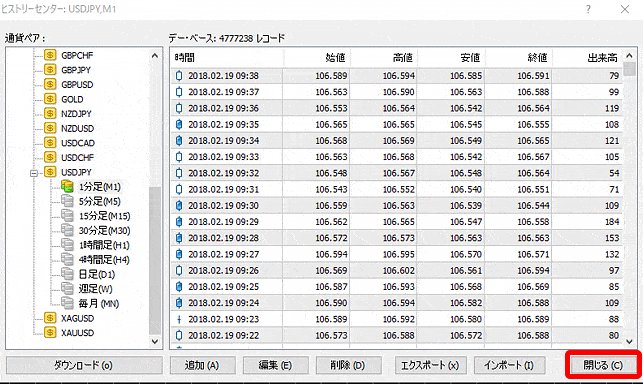Click low value 106.542 on row 09:33
The width and height of the screenshot is (643, 384).
(x=466, y=157)
